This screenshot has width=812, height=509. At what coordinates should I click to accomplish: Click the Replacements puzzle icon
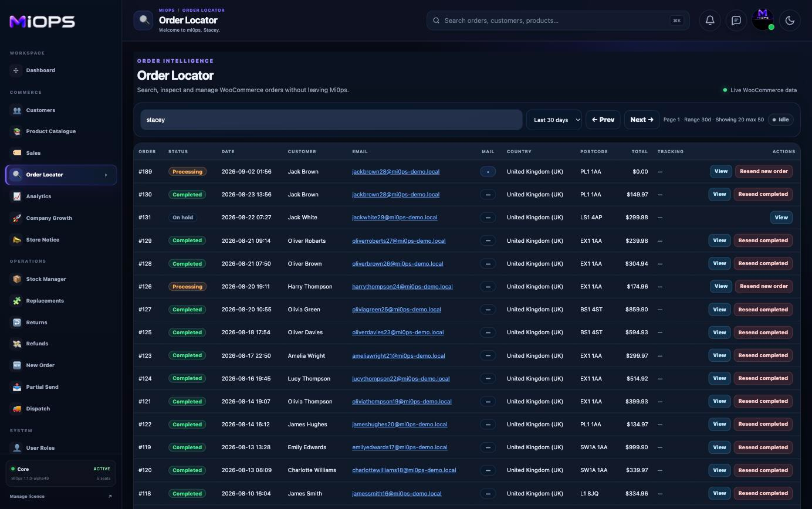coord(16,301)
